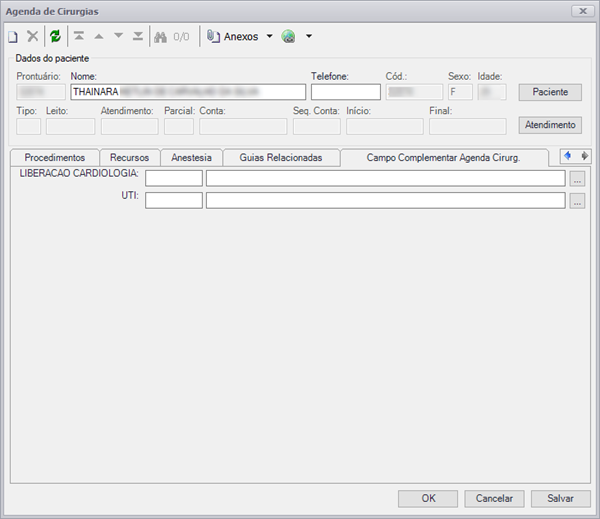Image resolution: width=600 pixels, height=519 pixels.
Task: Click the Atendimento button
Action: pos(550,125)
